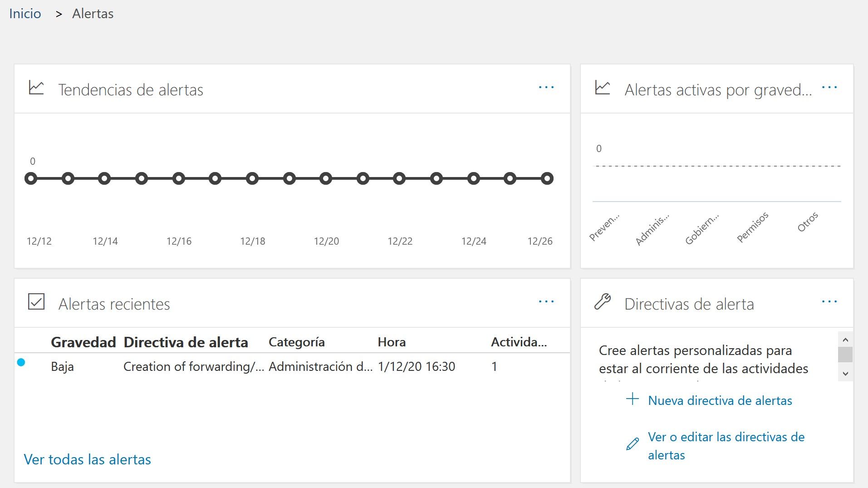Select Alertas in the breadcrumb trail

[x=93, y=13]
